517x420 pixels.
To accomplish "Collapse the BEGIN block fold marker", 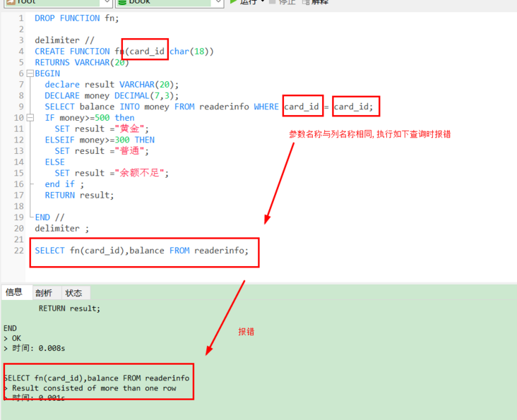I will (30, 73).
